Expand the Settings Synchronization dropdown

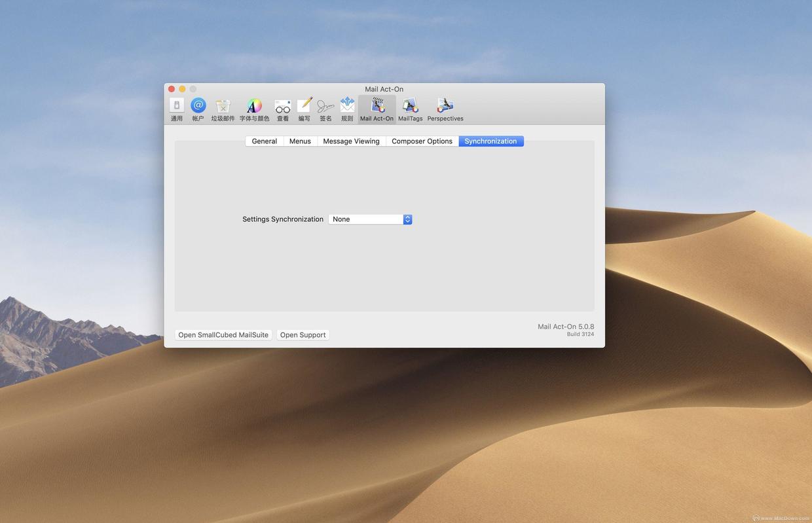coord(370,219)
